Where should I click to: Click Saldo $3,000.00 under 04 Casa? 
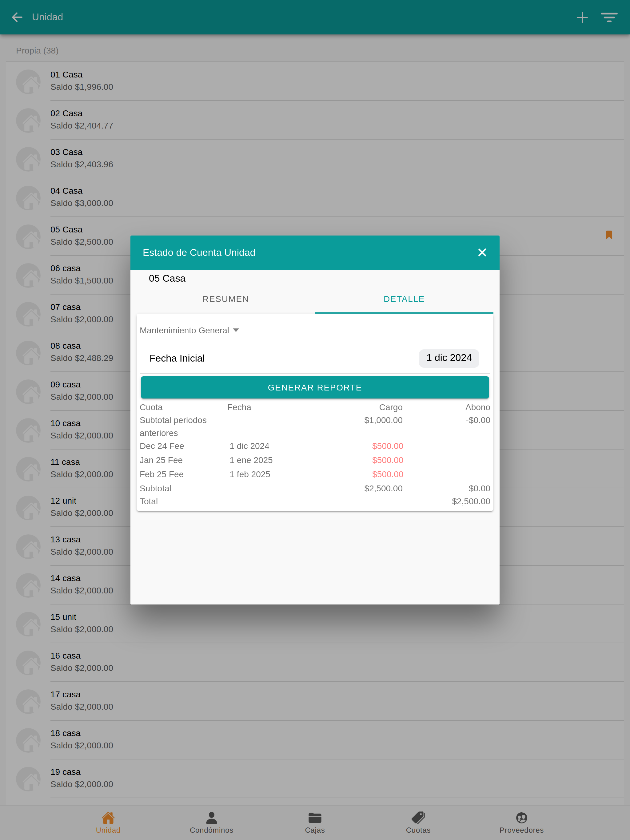pyautogui.click(x=82, y=203)
